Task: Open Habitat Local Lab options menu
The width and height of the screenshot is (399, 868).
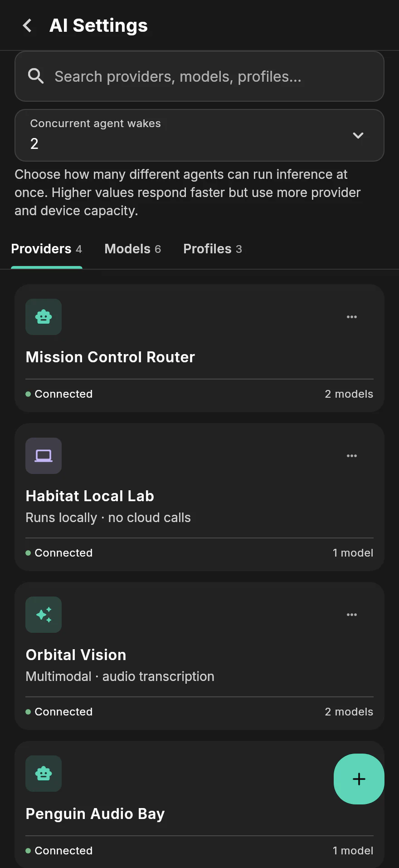Action: pos(352,456)
